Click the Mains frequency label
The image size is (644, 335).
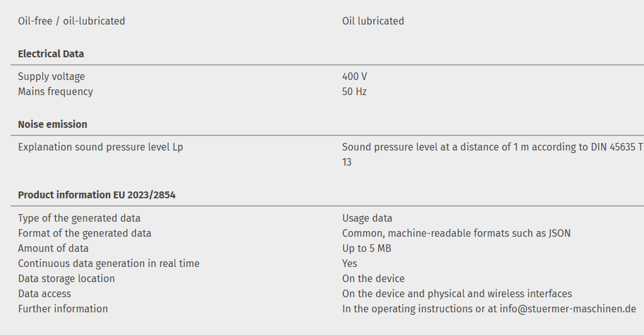[55, 92]
